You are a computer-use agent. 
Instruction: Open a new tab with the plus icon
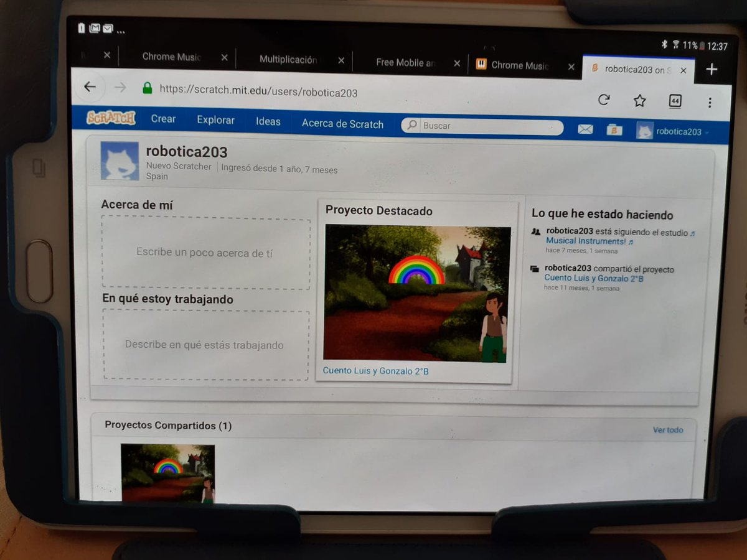tap(712, 70)
